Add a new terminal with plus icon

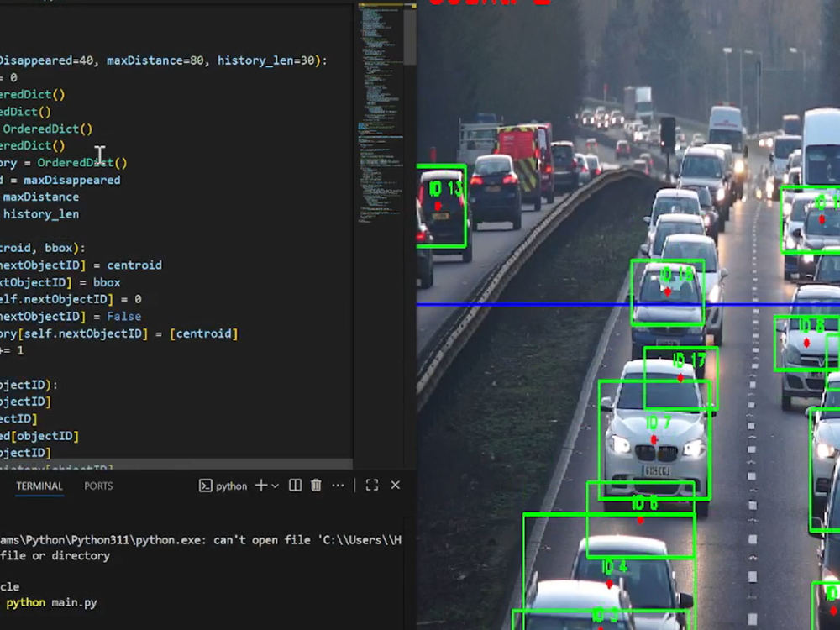point(261,486)
